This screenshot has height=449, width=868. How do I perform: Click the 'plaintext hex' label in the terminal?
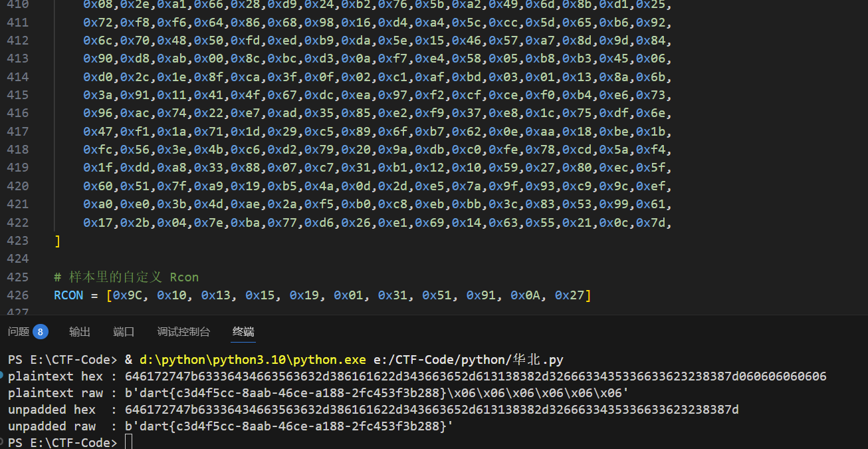click(55, 376)
